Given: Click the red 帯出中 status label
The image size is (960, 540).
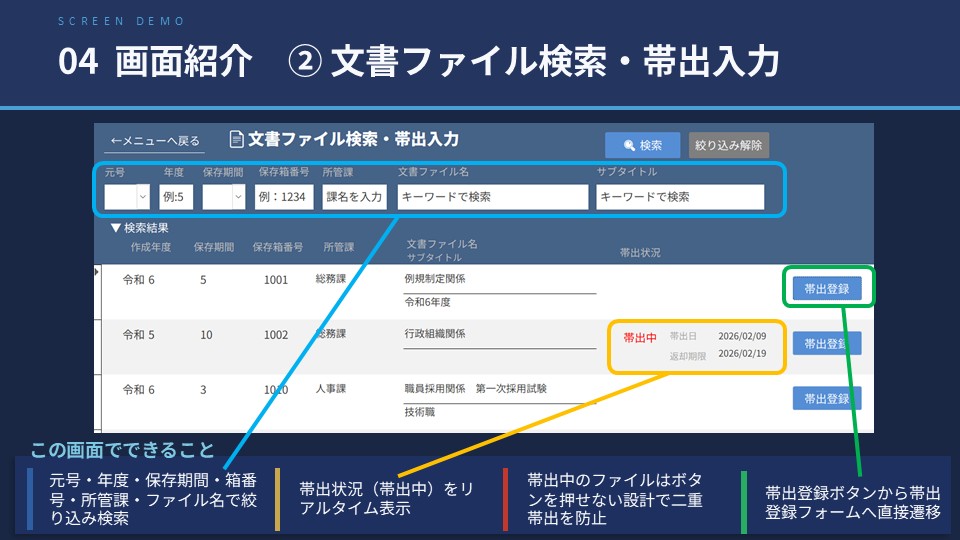Looking at the screenshot, I should [x=640, y=338].
